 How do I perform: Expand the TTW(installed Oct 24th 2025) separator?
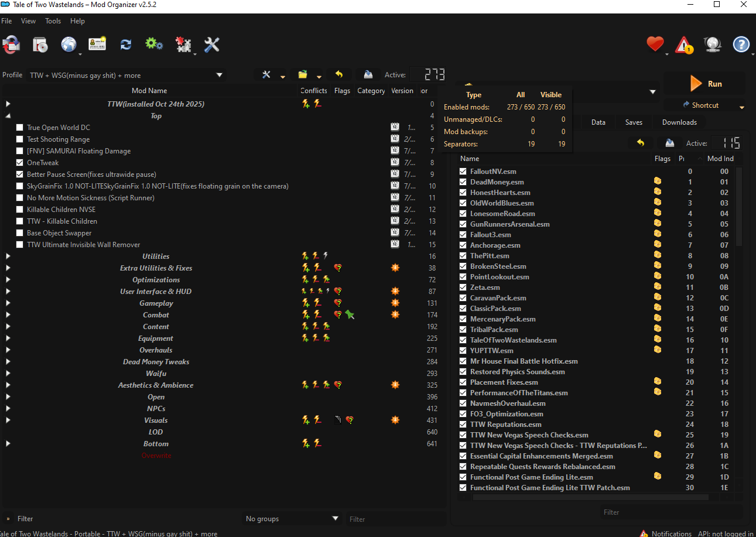[8, 104]
